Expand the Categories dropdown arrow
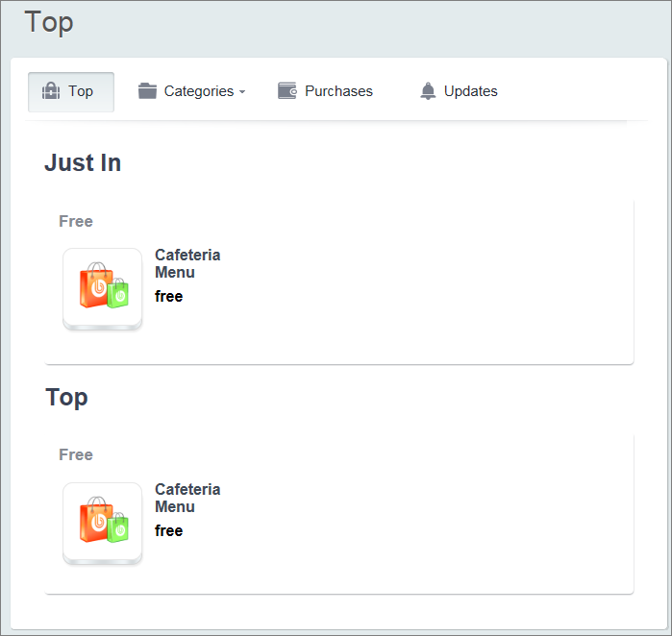672x636 pixels. pyautogui.click(x=242, y=92)
